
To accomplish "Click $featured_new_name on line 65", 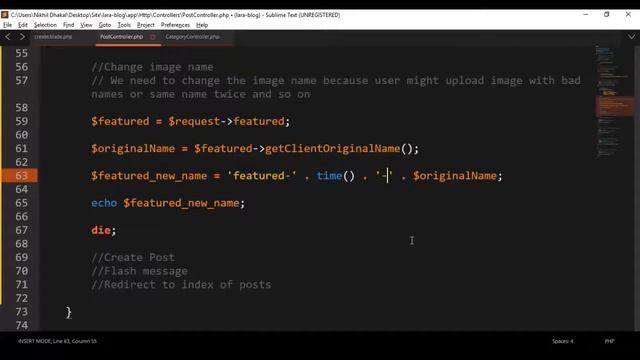I will coord(181,203).
